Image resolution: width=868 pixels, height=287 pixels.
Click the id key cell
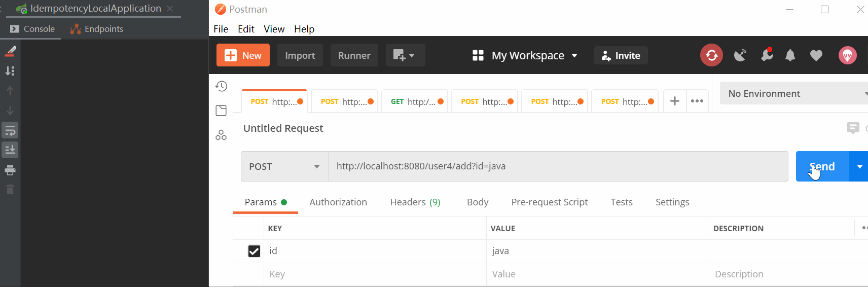coord(375,251)
